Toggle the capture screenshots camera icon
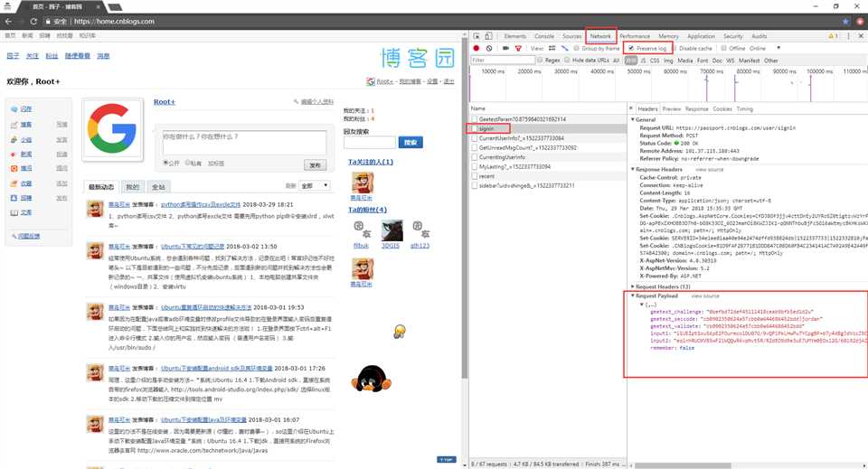868x469 pixels. [505, 48]
